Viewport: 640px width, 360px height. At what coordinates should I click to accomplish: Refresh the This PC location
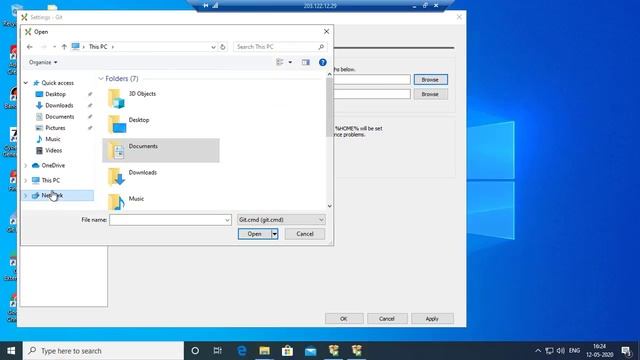[x=223, y=47]
